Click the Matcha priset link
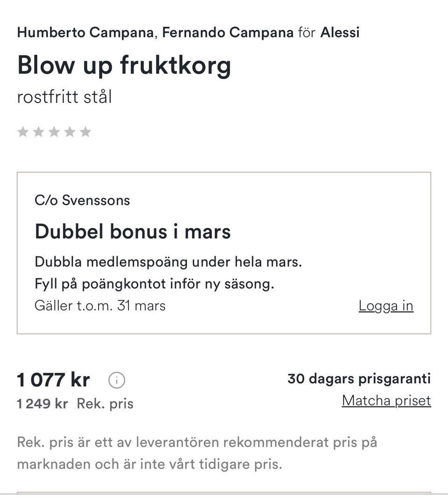The image size is (448, 498). (x=386, y=401)
